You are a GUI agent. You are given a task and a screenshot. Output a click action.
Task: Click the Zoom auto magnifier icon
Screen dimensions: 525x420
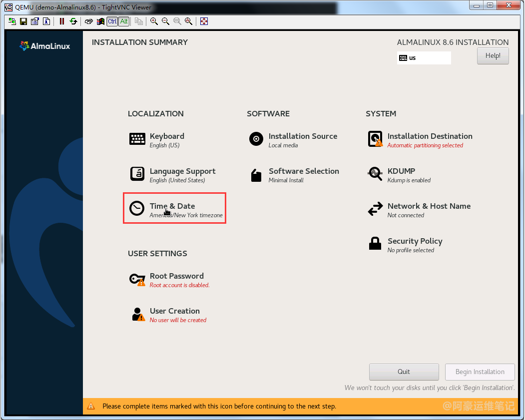(188, 21)
